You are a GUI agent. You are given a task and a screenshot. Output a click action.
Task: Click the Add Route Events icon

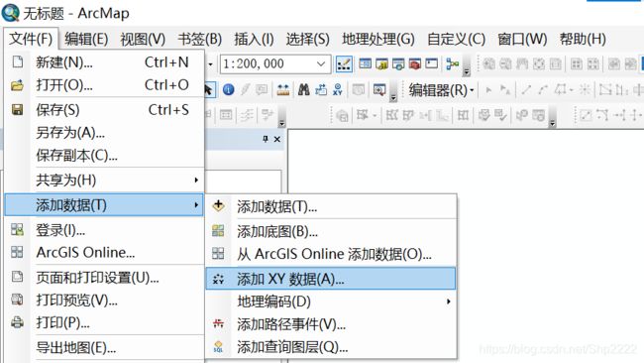pyautogui.click(x=218, y=324)
